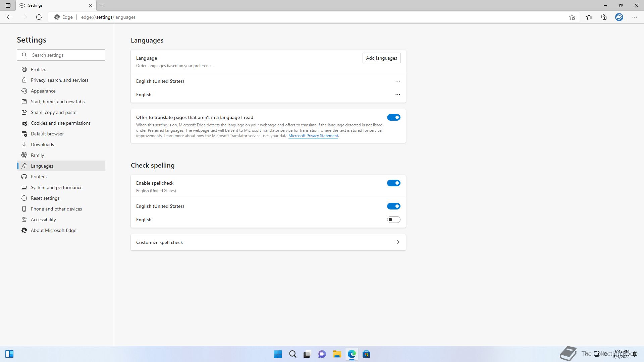Select the Languages settings item
Screen dimensions: 644x362
[x=61, y=166]
